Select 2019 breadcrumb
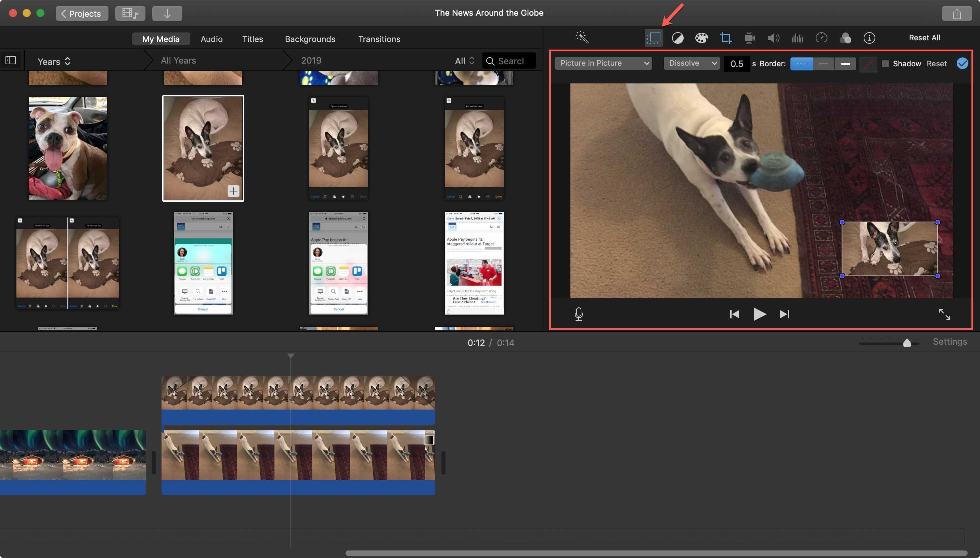 (311, 60)
